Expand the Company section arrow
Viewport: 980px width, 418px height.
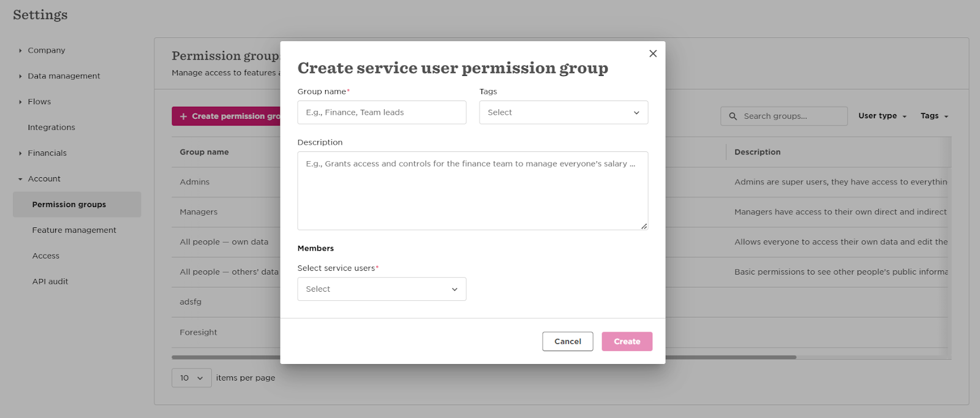20,50
